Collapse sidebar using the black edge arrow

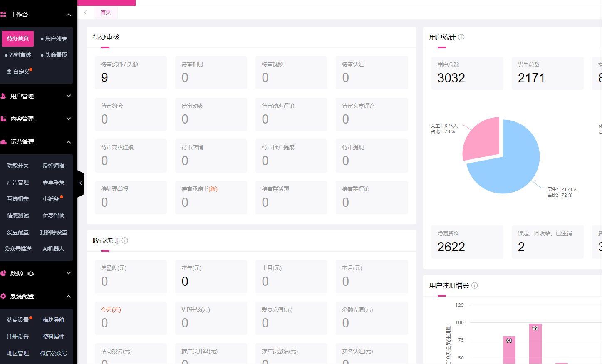[x=81, y=183]
